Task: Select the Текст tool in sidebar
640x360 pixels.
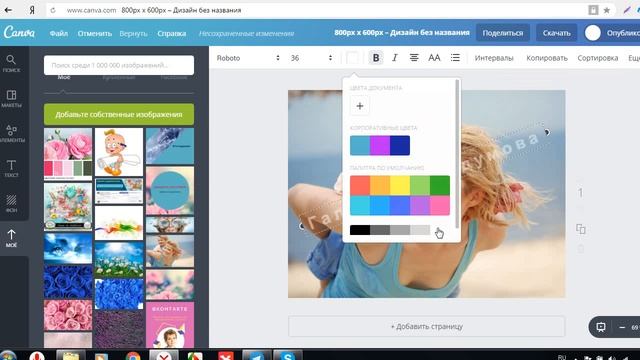Action: tap(11, 169)
